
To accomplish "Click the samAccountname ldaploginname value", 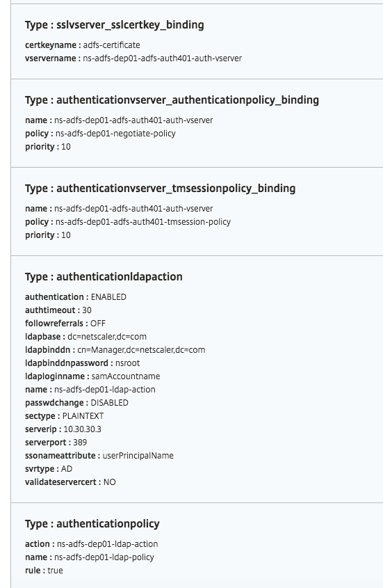I will tap(126, 376).
